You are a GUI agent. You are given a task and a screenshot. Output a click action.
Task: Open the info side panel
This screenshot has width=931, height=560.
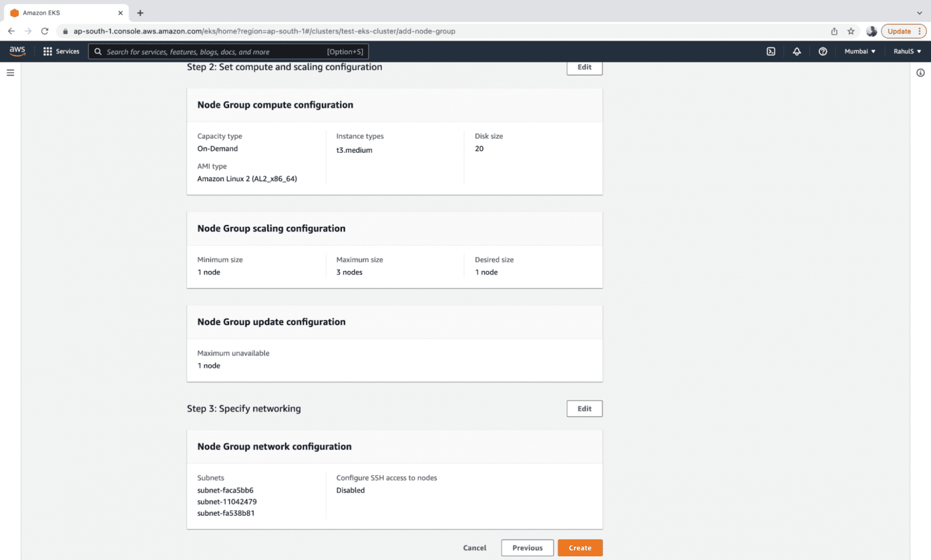pos(921,72)
